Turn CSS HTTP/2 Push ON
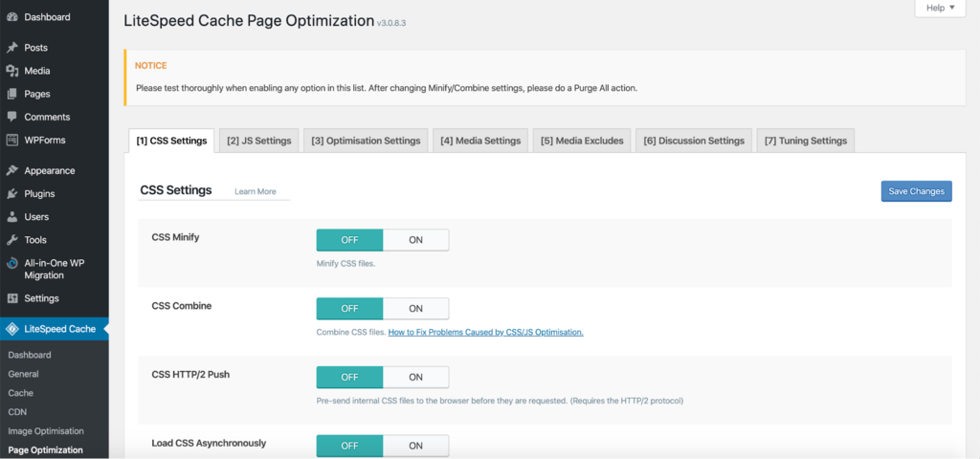The image size is (980, 459). pyautogui.click(x=415, y=377)
